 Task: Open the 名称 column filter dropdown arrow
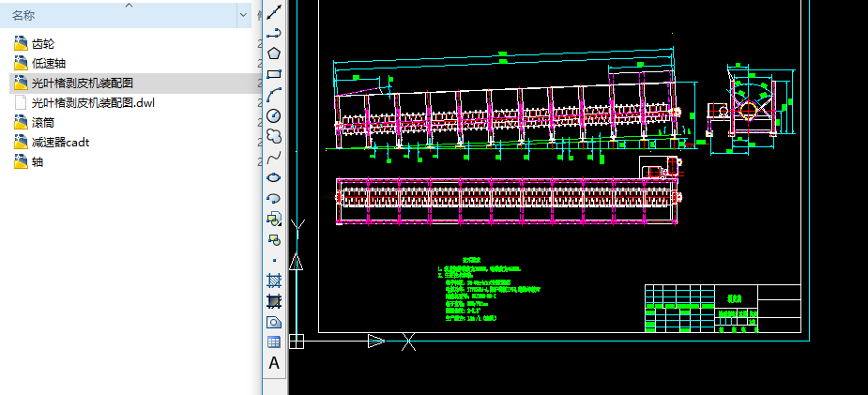244,16
